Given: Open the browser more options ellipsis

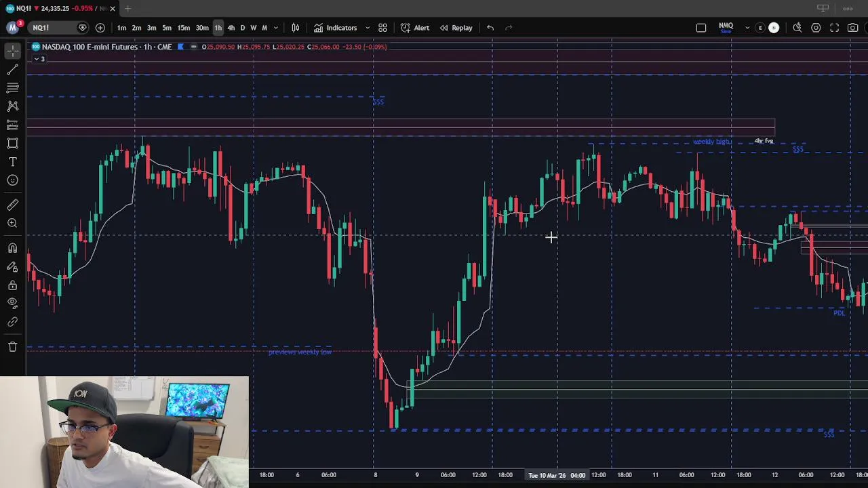Looking at the screenshot, I should click(x=848, y=8).
